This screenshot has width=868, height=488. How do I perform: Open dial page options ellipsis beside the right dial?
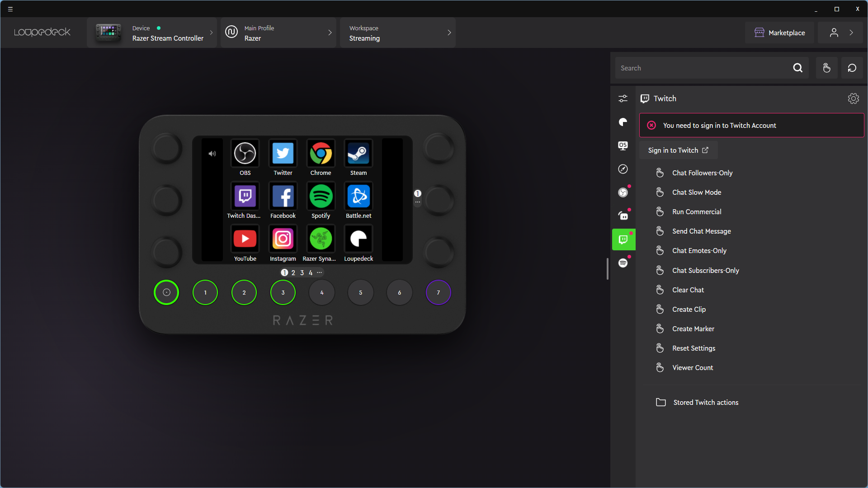(x=418, y=202)
